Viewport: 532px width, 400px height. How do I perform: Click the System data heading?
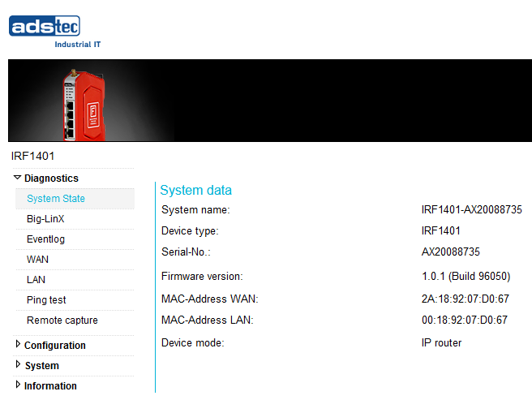(x=195, y=190)
